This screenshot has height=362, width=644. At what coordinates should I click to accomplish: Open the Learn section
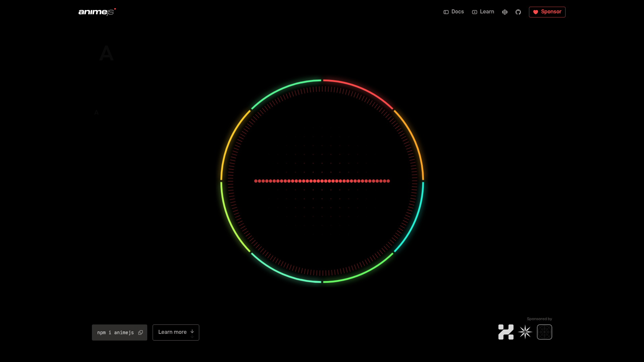(487, 12)
